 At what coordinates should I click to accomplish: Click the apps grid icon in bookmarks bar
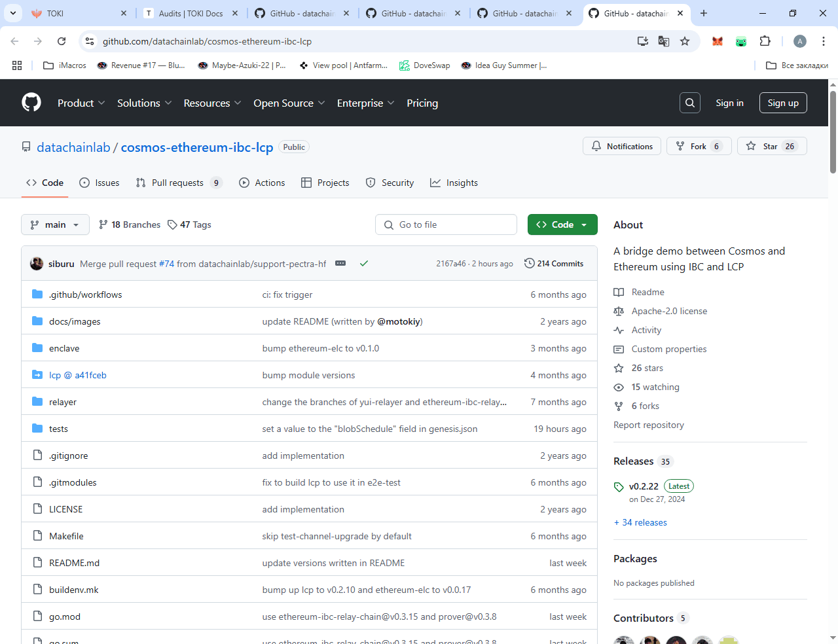[x=17, y=65]
